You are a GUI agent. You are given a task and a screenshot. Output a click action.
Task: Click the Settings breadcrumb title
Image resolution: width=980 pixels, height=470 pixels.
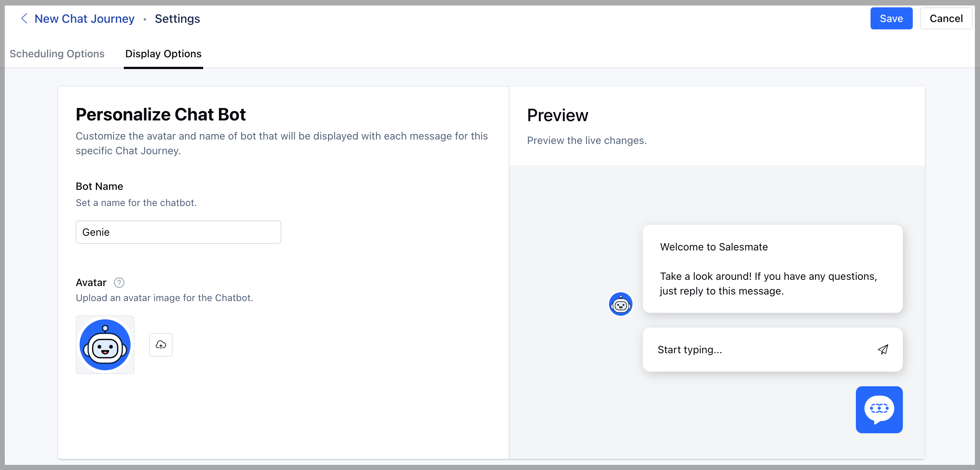[177, 19]
